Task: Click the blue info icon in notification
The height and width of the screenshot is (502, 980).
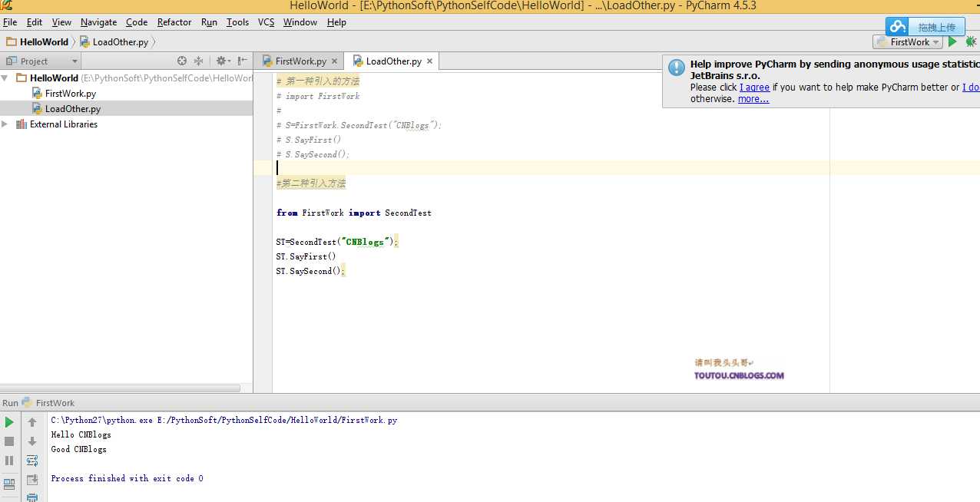Action: [677, 68]
